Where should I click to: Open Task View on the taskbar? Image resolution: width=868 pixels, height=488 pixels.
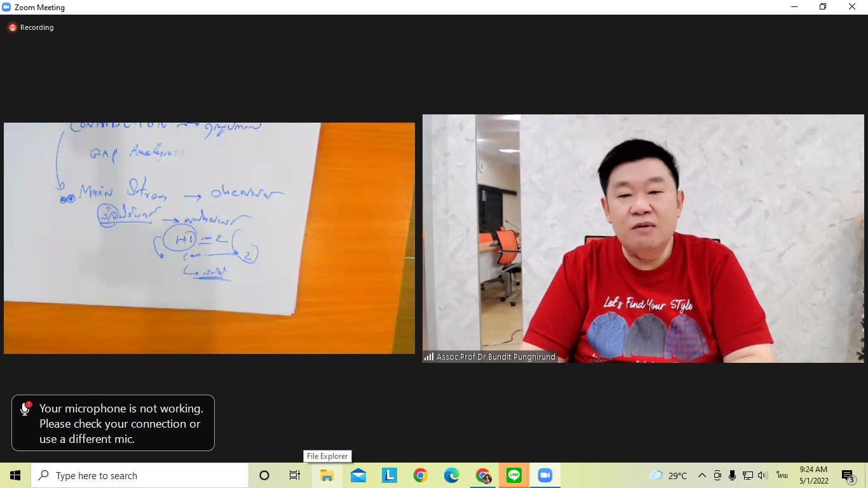click(x=295, y=475)
